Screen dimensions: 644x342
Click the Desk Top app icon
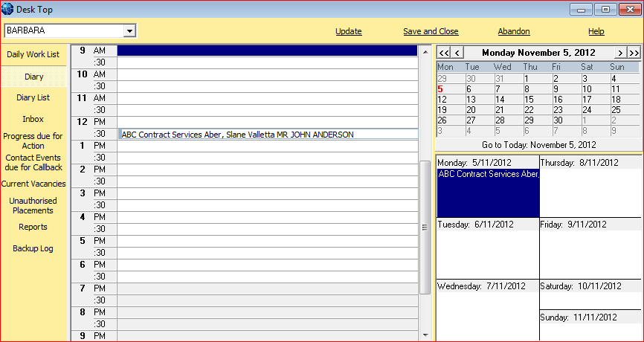pos(7,9)
